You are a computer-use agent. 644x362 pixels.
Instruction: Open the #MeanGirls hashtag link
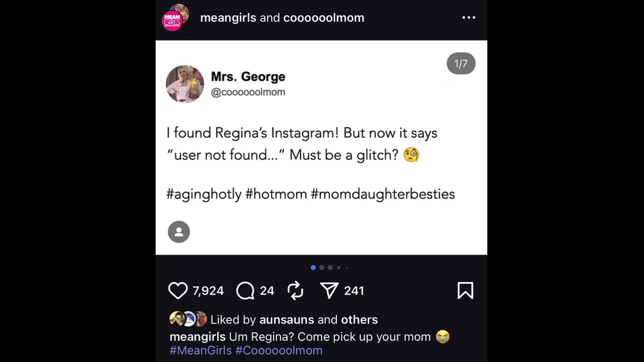(x=201, y=350)
